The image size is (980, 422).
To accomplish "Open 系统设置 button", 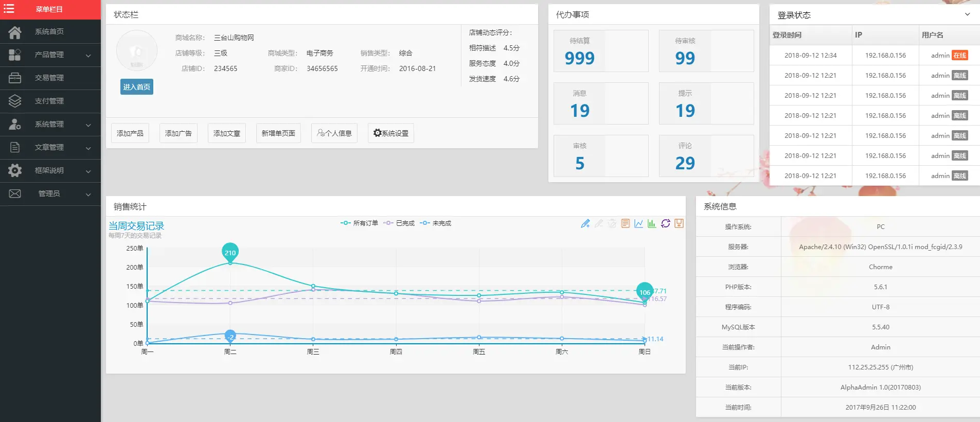I will 391,133.
